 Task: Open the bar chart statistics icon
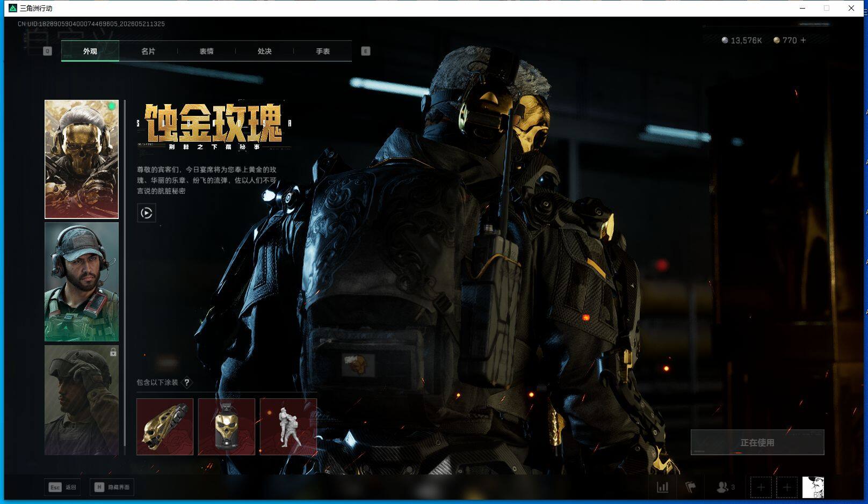tap(663, 487)
